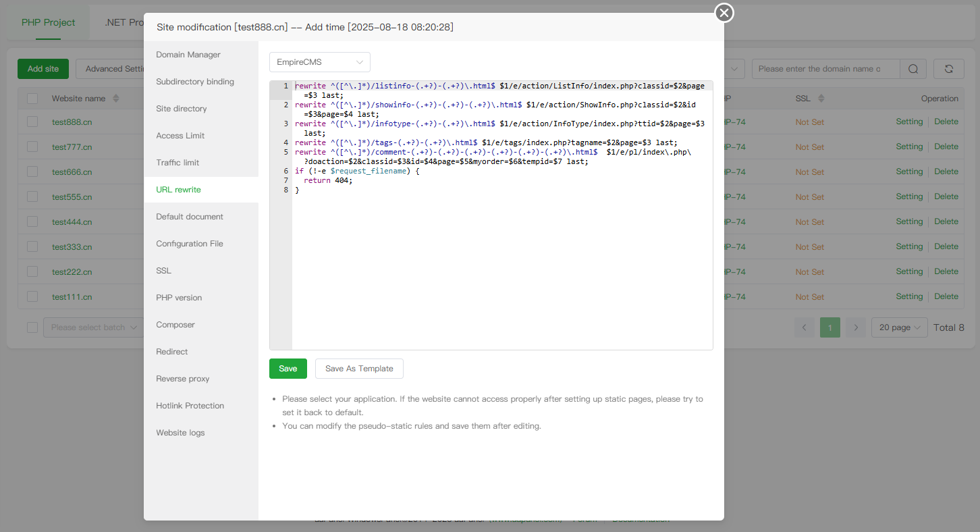Click the SSL column sort icon
Image resolution: width=980 pixels, height=532 pixels.
[821, 99]
